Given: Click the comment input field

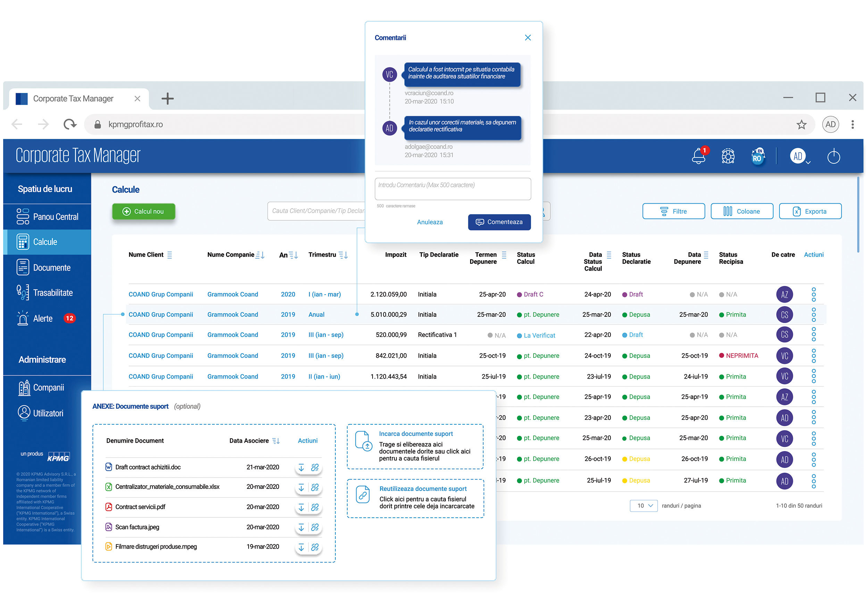Looking at the screenshot, I should click(452, 189).
